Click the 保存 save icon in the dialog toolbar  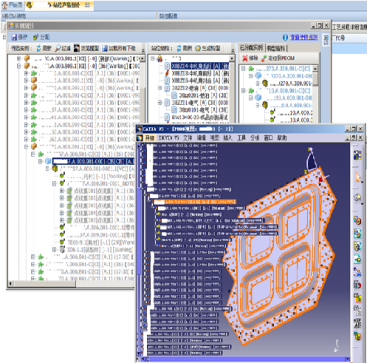pyautogui.click(x=14, y=37)
